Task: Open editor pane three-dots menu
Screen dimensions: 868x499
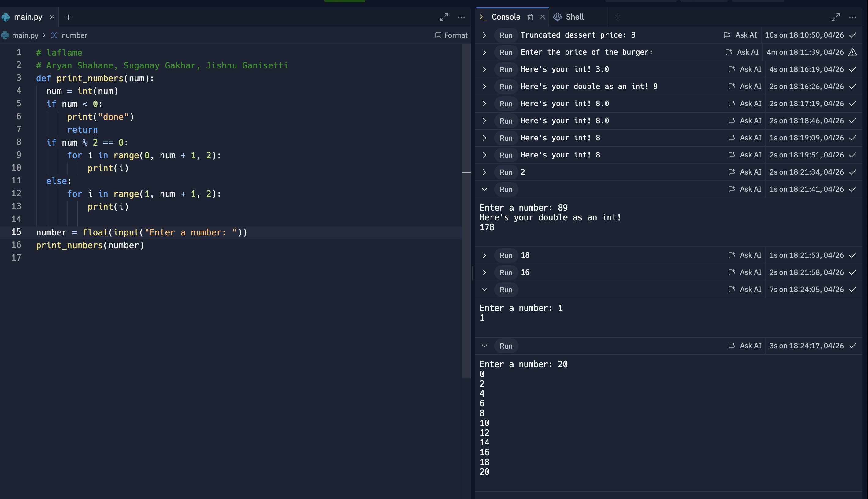Action: [x=461, y=17]
